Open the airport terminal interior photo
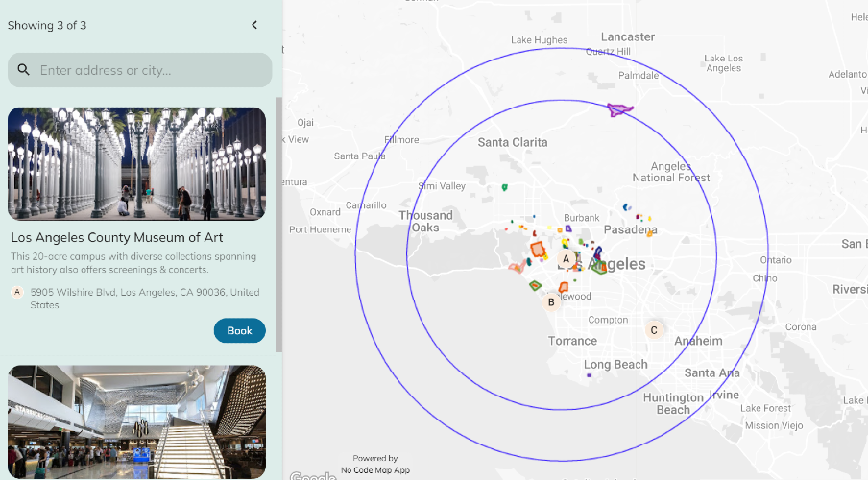The width and height of the screenshot is (868, 480). pos(136,421)
